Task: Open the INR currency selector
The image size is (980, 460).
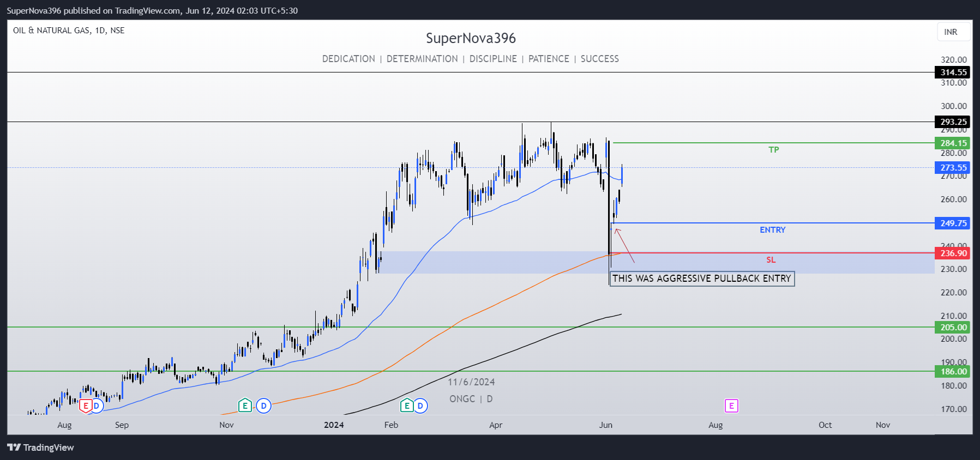Action: (x=954, y=32)
